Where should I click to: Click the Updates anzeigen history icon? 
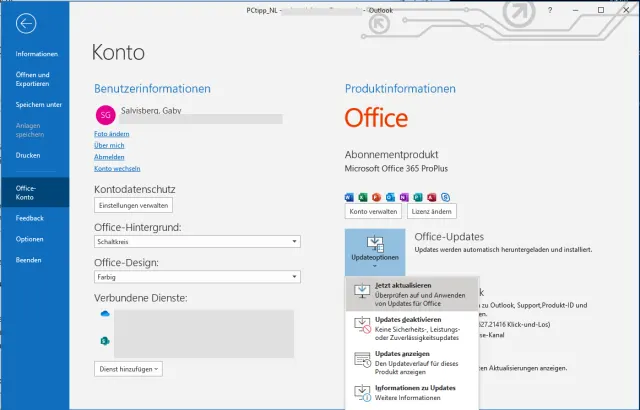click(362, 360)
